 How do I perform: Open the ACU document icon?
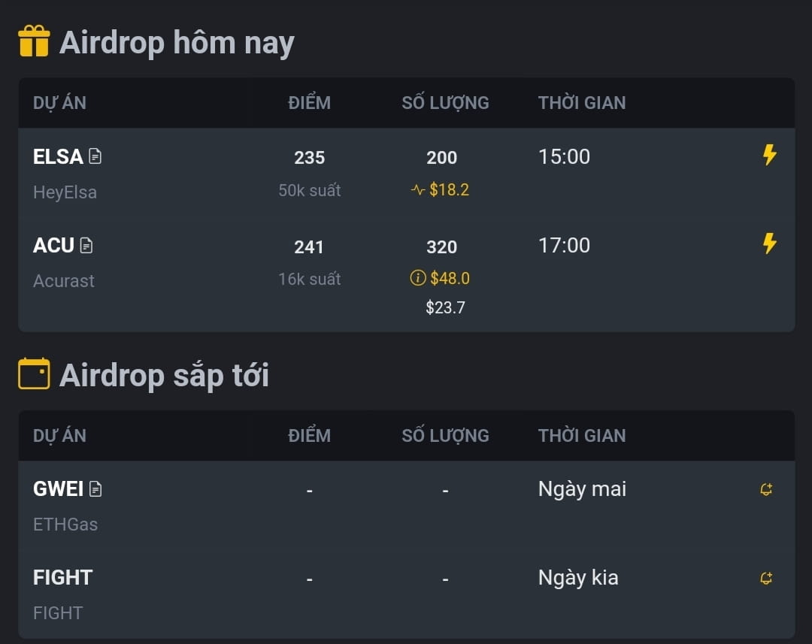[86, 245]
